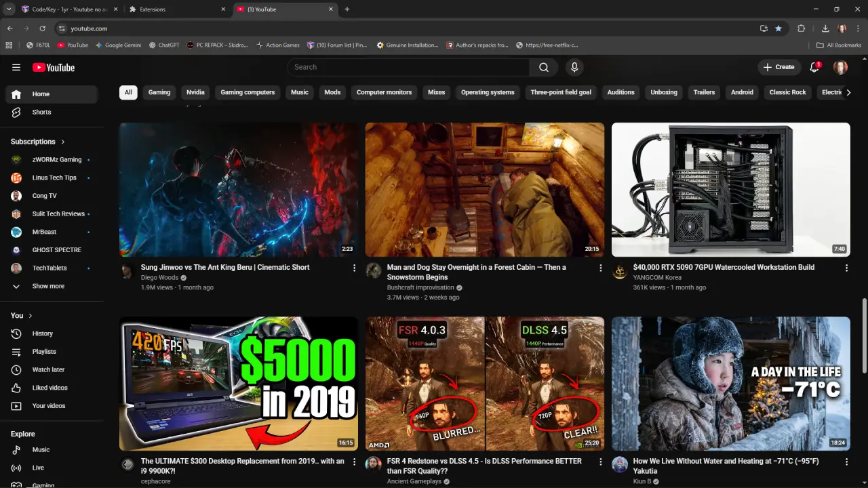The image size is (868, 488).
Task: Select the Gaming filter chip
Action: click(159, 92)
